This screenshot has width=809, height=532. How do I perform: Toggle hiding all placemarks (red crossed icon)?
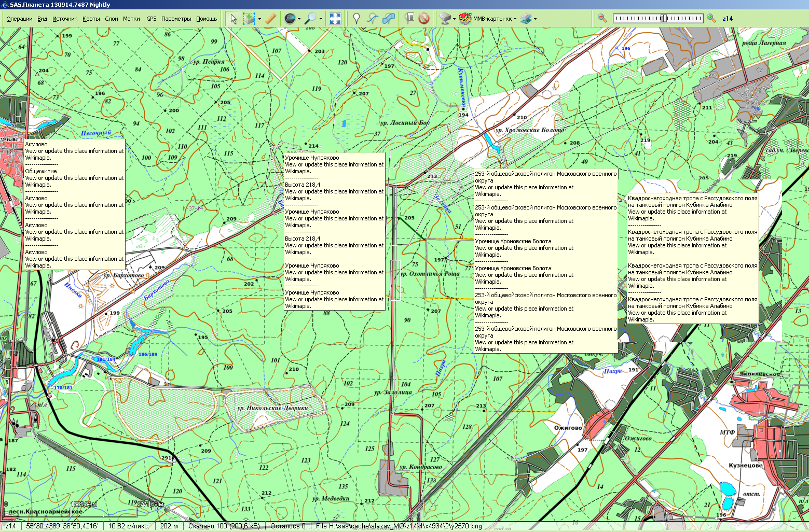point(424,19)
